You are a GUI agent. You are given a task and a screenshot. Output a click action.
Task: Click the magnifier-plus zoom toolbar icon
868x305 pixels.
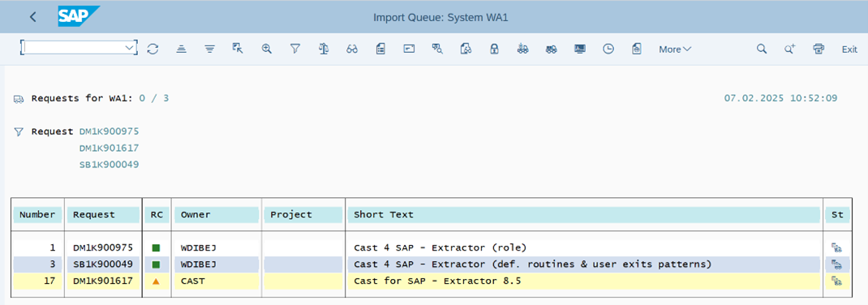(267, 49)
